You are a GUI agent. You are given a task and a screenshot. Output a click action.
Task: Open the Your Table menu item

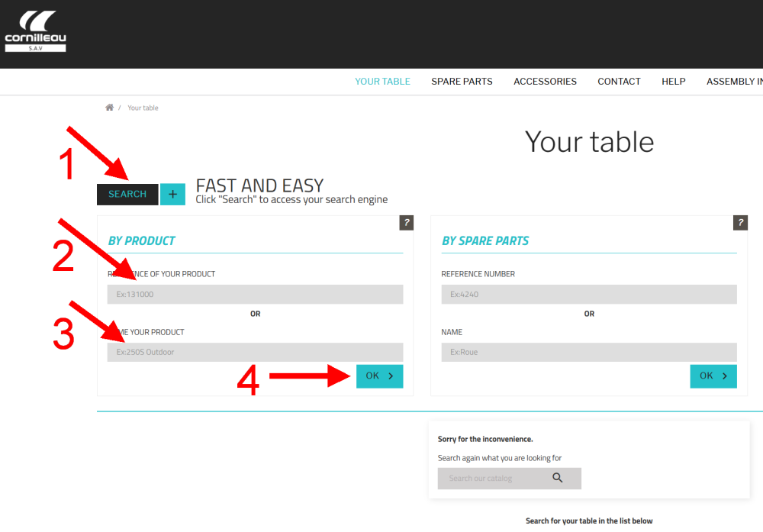[382, 82]
